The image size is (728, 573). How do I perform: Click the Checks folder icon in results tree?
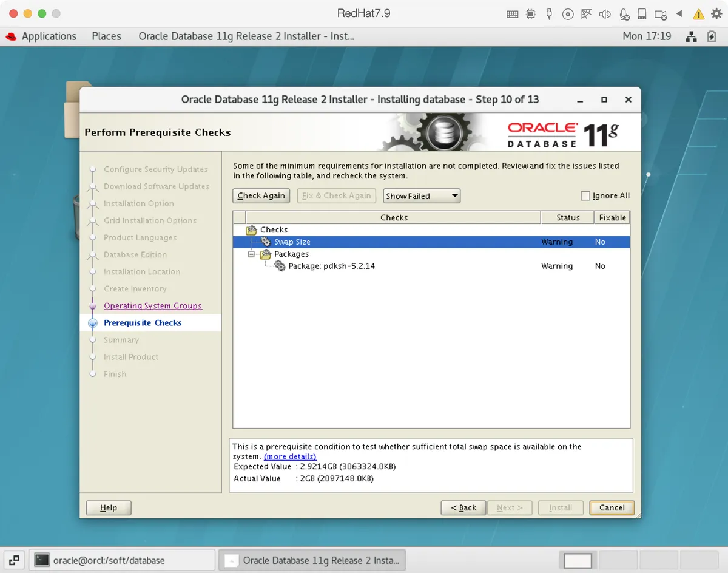click(x=251, y=229)
